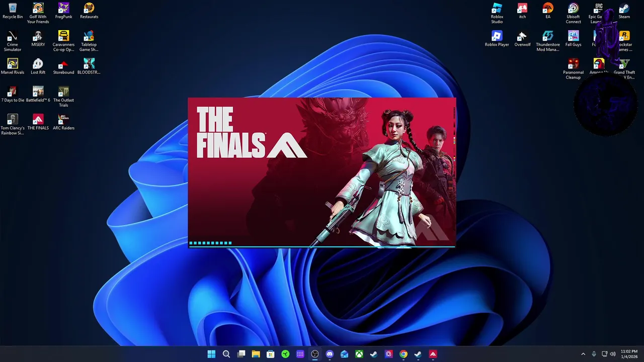Open the Paranormal Cleanup shortcut
The height and width of the screenshot is (362, 644).
(573, 69)
